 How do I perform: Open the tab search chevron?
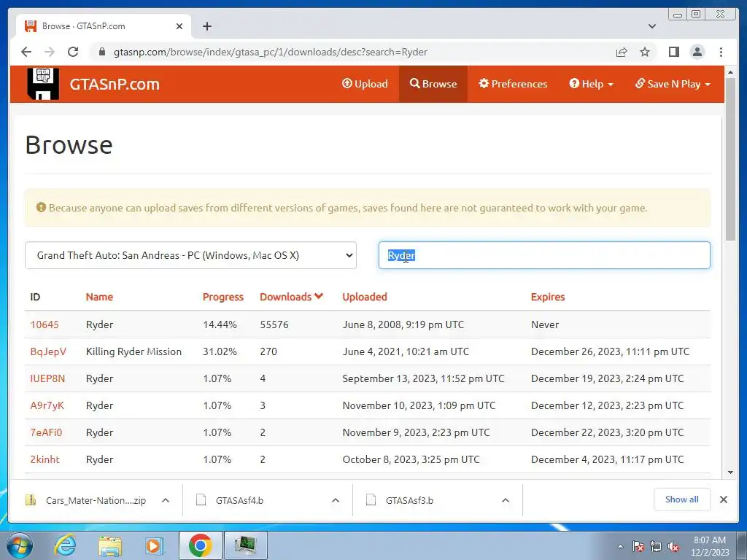click(652, 26)
